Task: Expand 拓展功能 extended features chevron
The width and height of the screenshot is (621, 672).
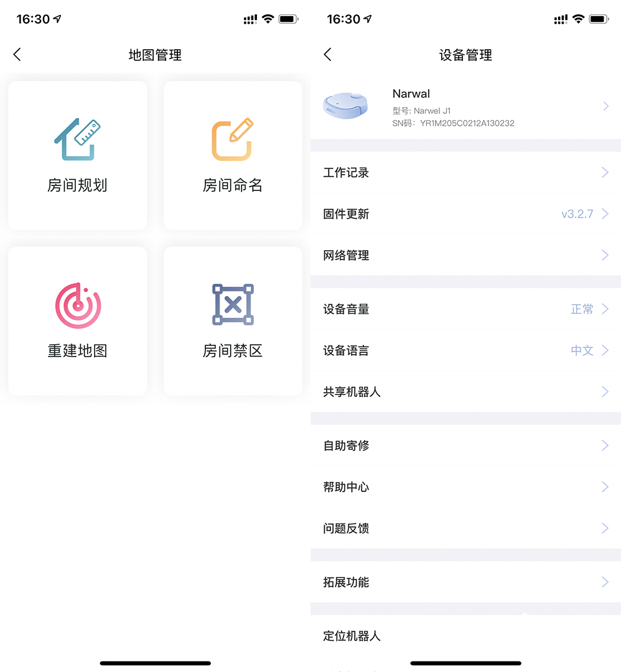Action: click(605, 582)
